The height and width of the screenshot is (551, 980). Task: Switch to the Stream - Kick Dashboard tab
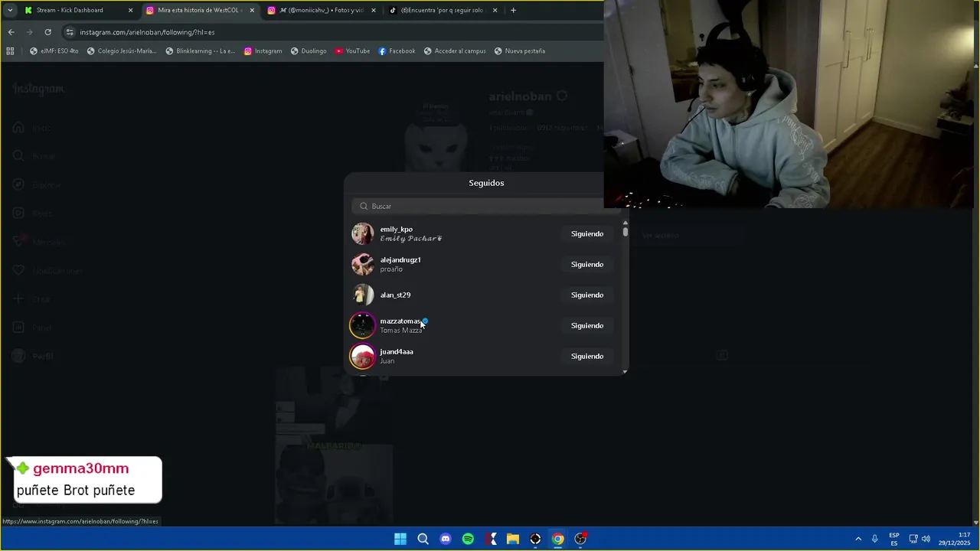click(77, 10)
